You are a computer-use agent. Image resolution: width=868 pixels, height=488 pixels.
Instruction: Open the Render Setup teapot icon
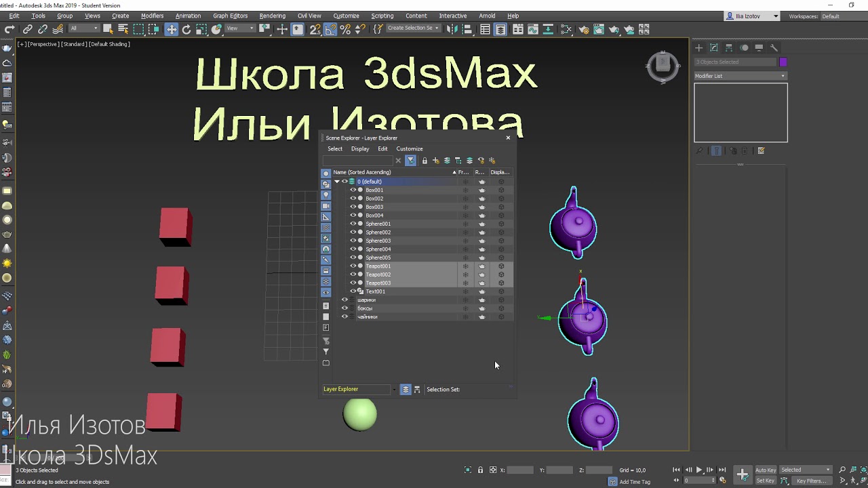click(584, 29)
